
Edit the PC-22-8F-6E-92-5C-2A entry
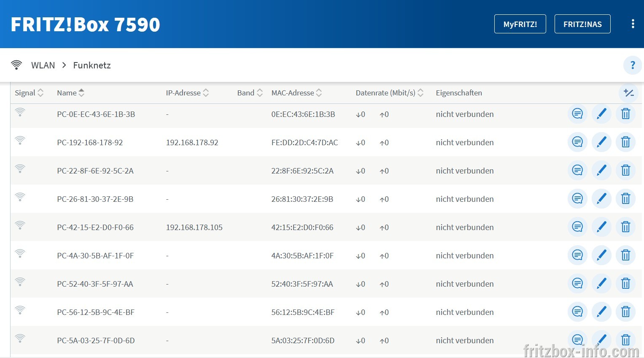(601, 171)
